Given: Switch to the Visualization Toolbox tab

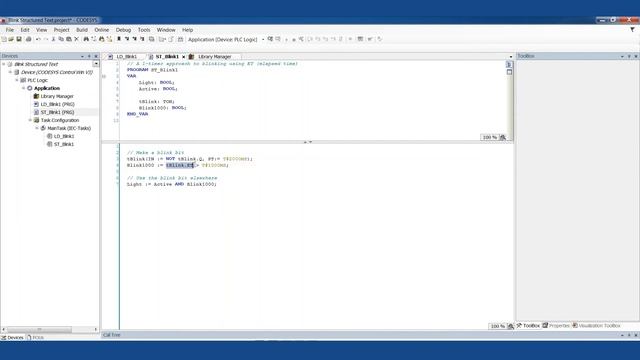Looking at the screenshot, I should point(597,326).
